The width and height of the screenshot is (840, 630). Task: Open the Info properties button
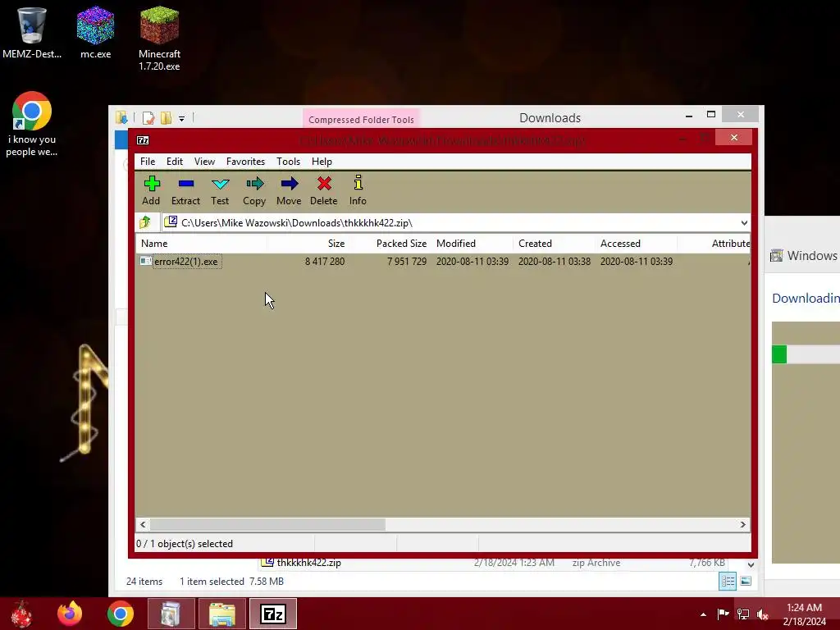click(x=358, y=190)
